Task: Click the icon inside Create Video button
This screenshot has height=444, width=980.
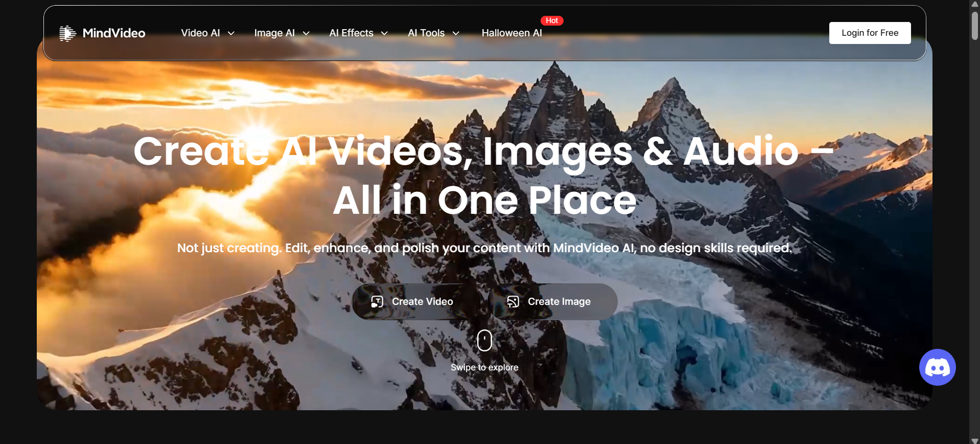Action: tap(377, 302)
